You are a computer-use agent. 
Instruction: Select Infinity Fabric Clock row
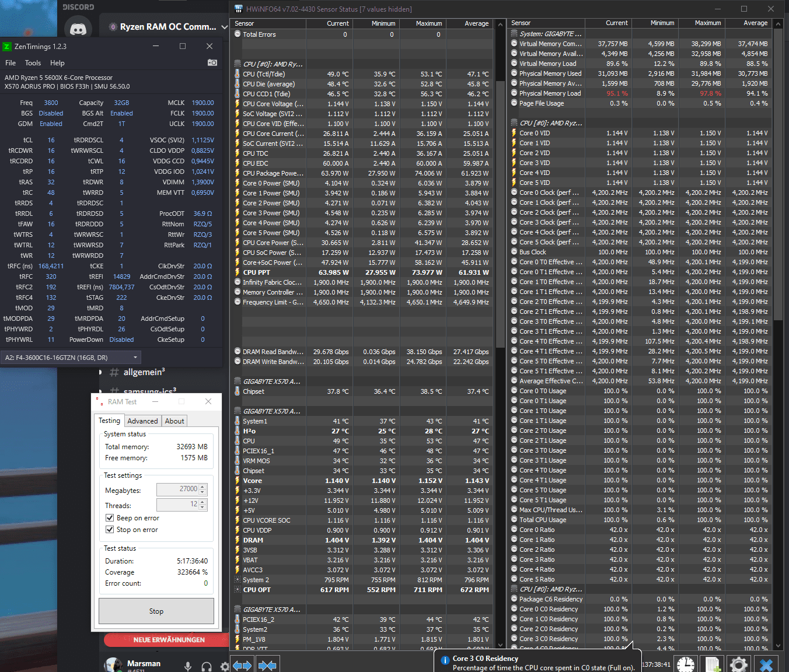[x=362, y=282]
